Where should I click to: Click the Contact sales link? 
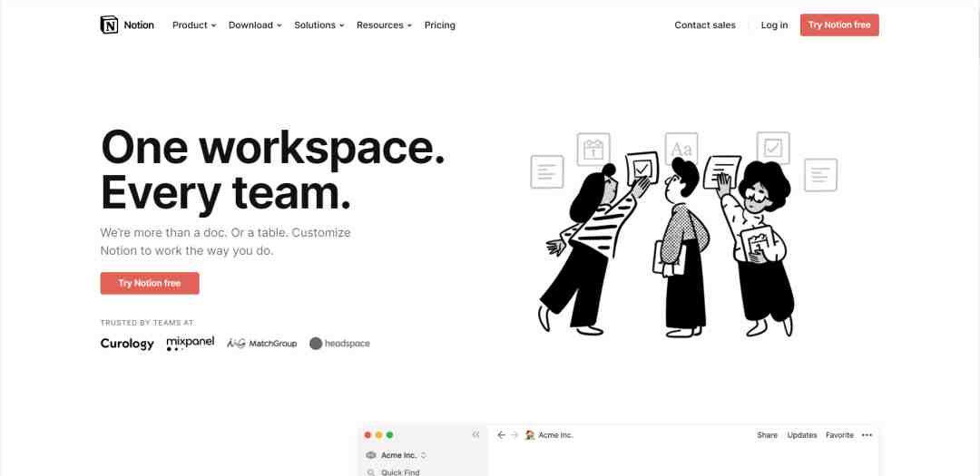(705, 25)
